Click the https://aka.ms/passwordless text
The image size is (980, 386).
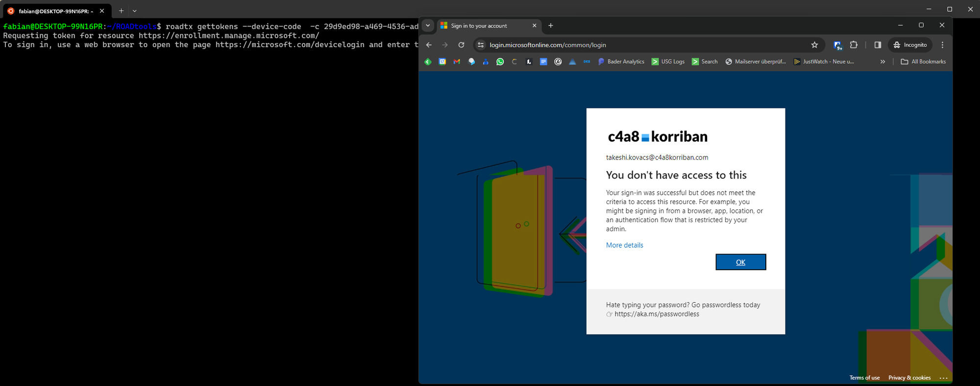click(x=657, y=314)
